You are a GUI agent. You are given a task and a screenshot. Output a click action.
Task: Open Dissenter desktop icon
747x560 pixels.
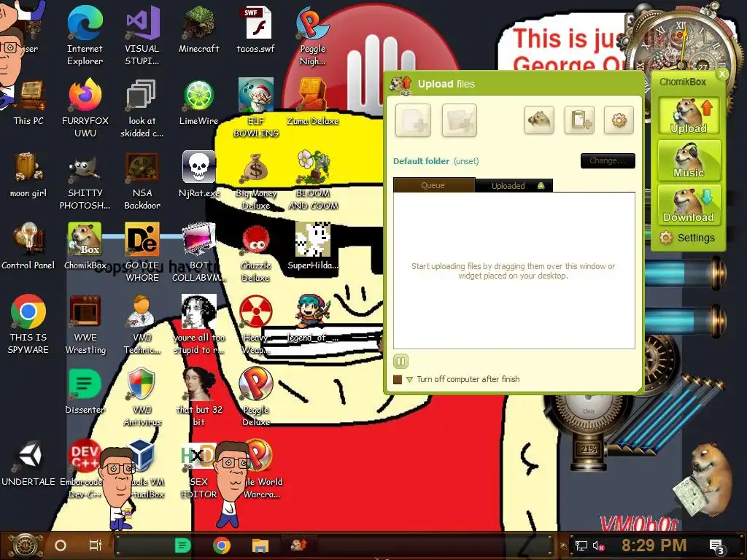(x=85, y=391)
